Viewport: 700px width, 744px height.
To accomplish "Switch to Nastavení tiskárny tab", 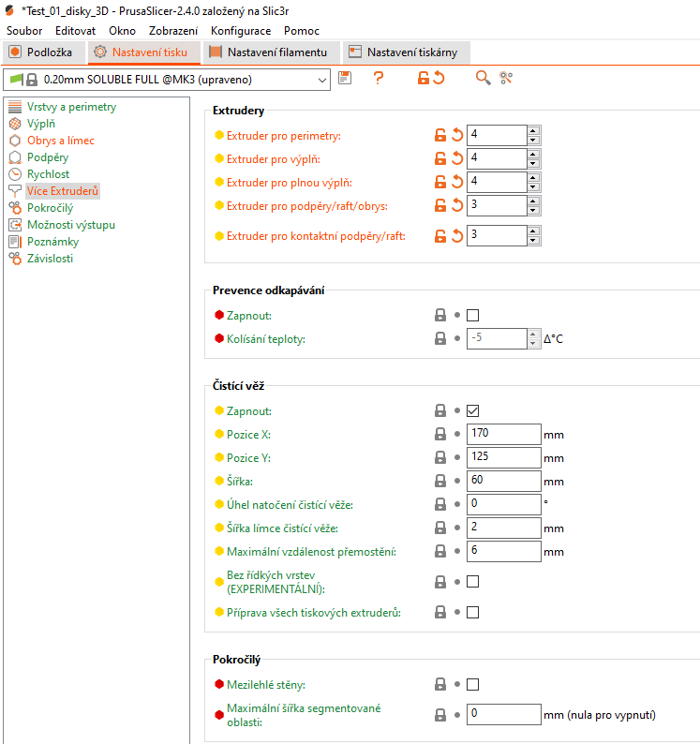I will [407, 52].
